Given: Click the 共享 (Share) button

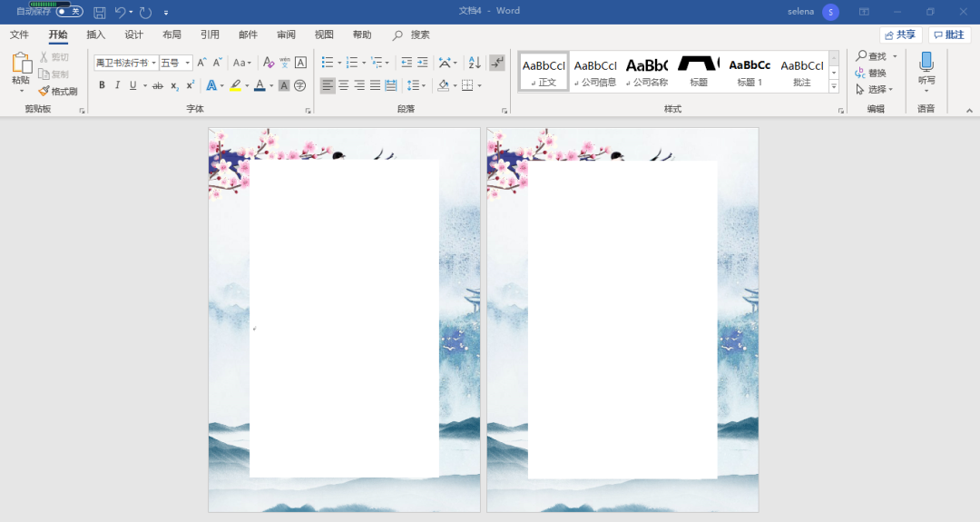Looking at the screenshot, I should point(901,35).
